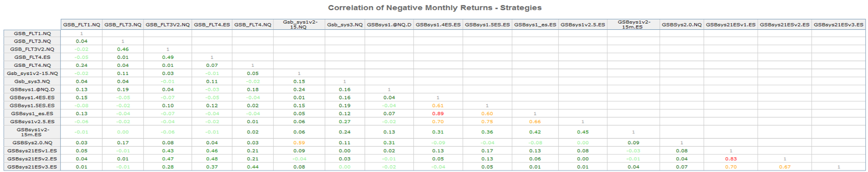Click the orange 0.67 correlation cell
Viewport: 868px width, 172px height.
pyautogui.click(x=784, y=167)
